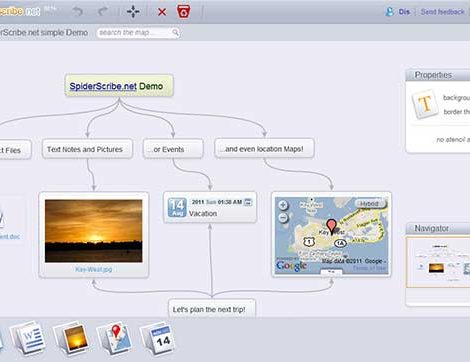Select the calendar event stencil icon

[158, 338]
